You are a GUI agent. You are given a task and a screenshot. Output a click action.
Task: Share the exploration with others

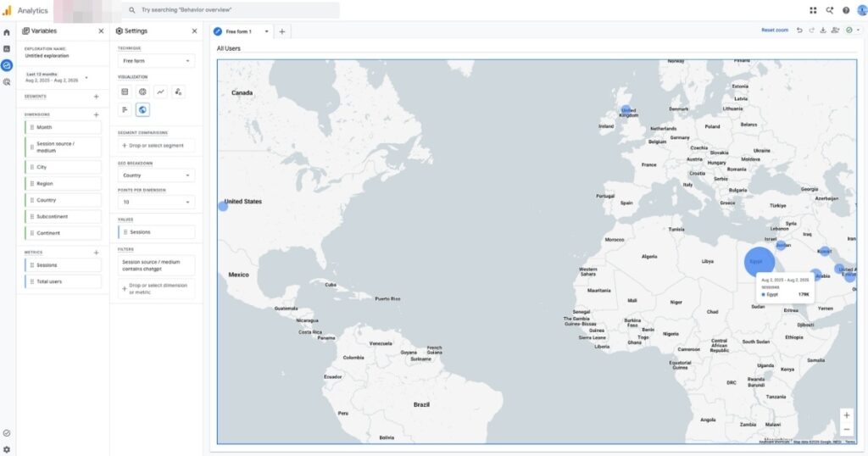(835, 31)
